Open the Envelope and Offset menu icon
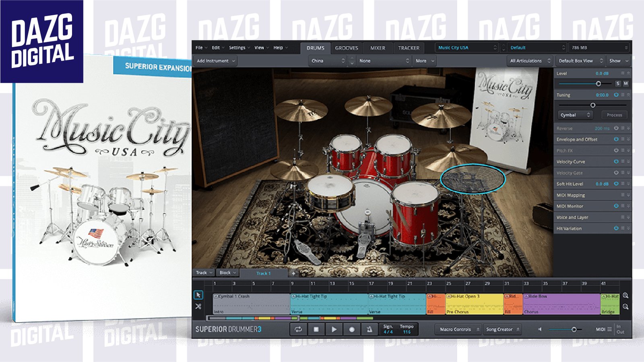The height and width of the screenshot is (362, 644). click(x=623, y=139)
